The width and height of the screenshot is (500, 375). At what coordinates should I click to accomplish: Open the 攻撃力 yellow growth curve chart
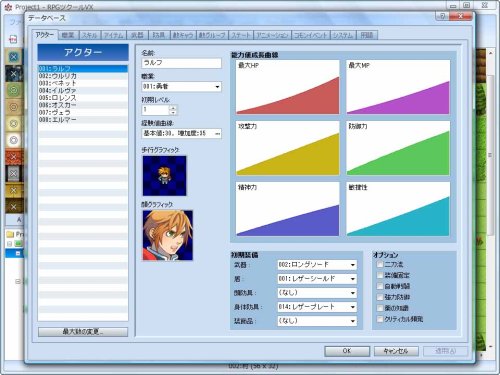[288, 148]
